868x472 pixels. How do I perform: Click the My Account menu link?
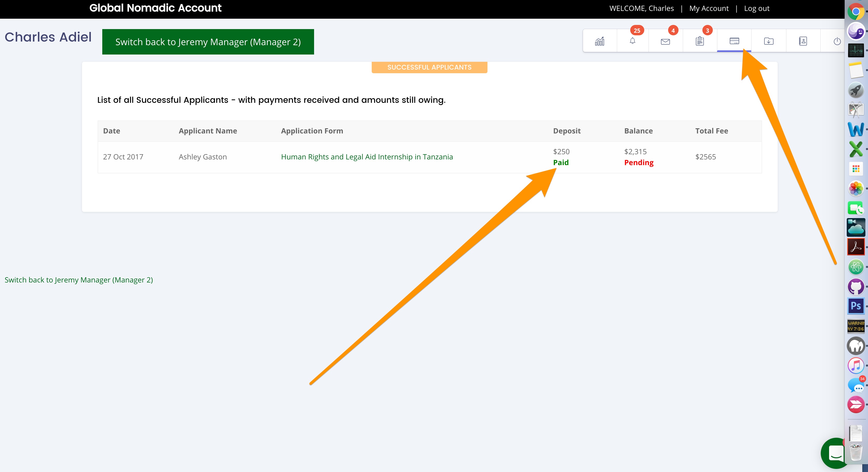click(x=709, y=8)
